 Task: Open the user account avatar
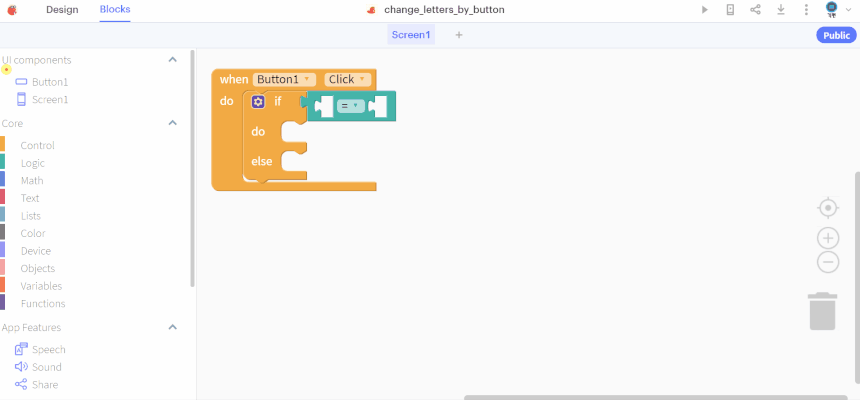831,9
